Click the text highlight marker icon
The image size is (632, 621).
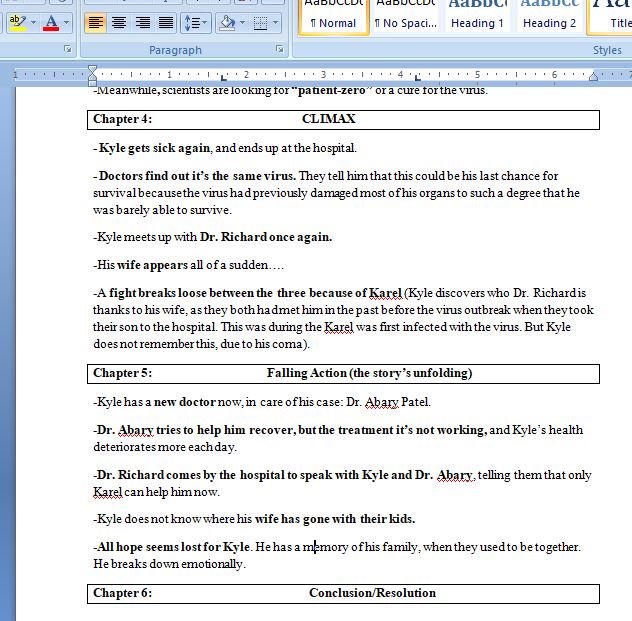17,22
